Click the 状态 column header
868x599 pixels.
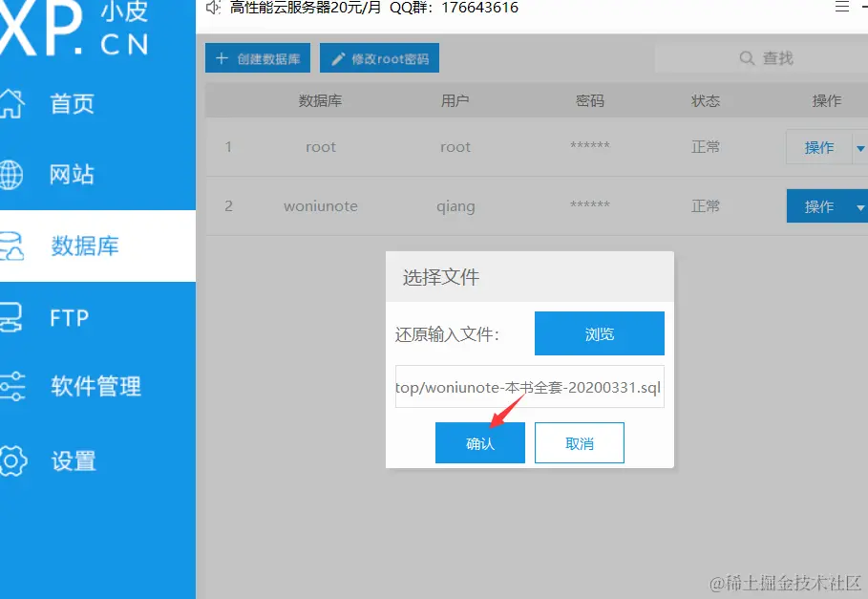click(706, 100)
